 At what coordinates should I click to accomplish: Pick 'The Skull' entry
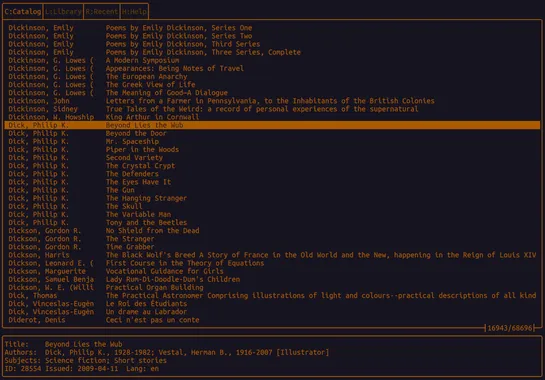[x=272, y=206]
